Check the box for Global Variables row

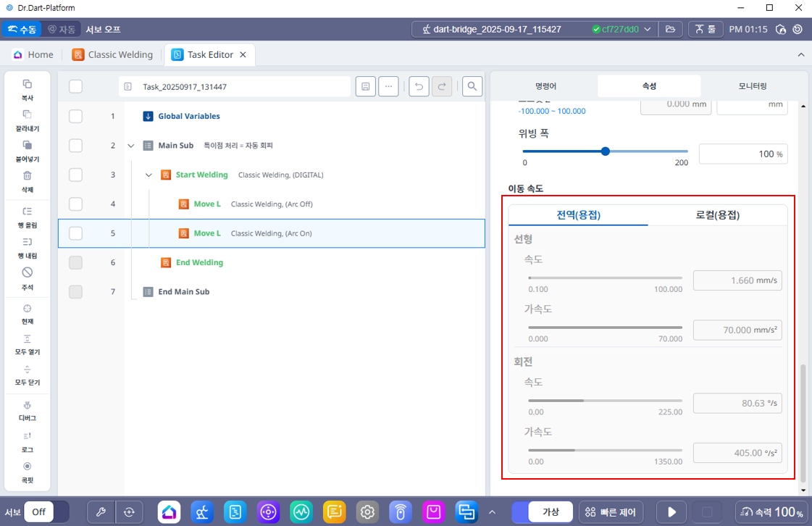[x=76, y=116]
